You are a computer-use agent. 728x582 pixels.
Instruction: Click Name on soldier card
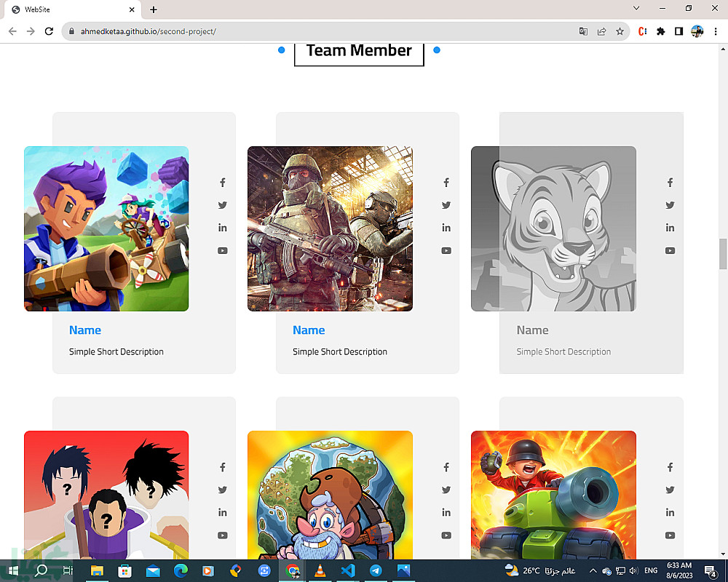click(x=309, y=330)
